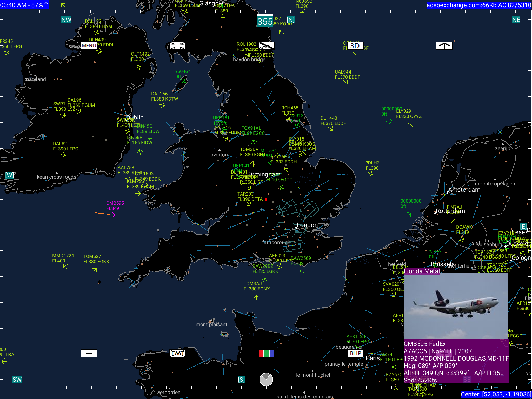Open the FedEx MD-11 aircraft photo
The width and height of the screenshot is (532, 399).
pos(455,306)
